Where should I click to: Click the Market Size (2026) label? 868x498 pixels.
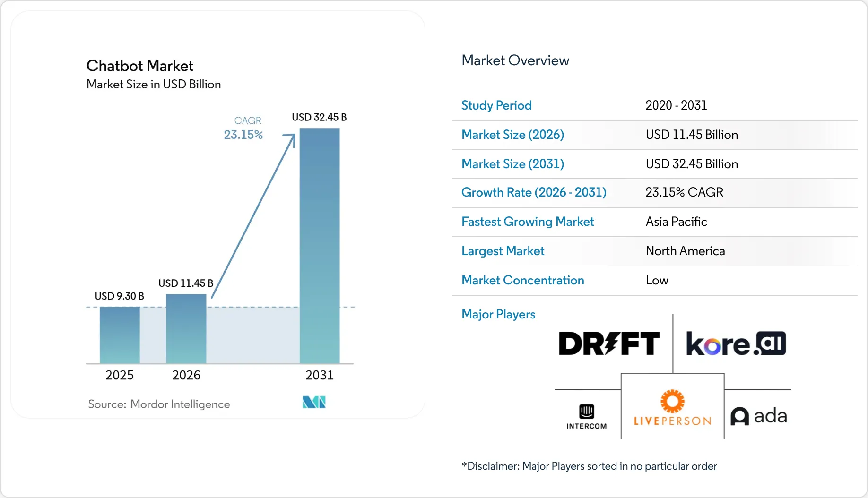pyautogui.click(x=513, y=135)
